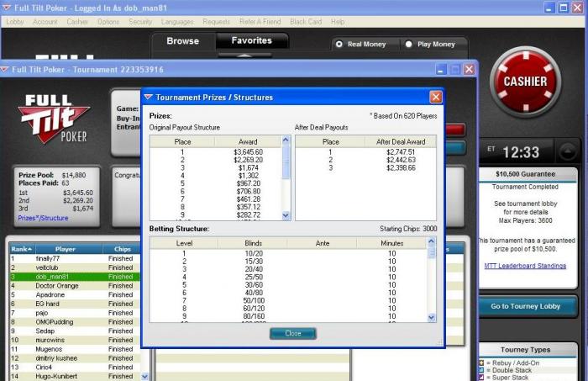Open the Prizes*/Structure link
This screenshot has width=588, height=381.
[43, 218]
